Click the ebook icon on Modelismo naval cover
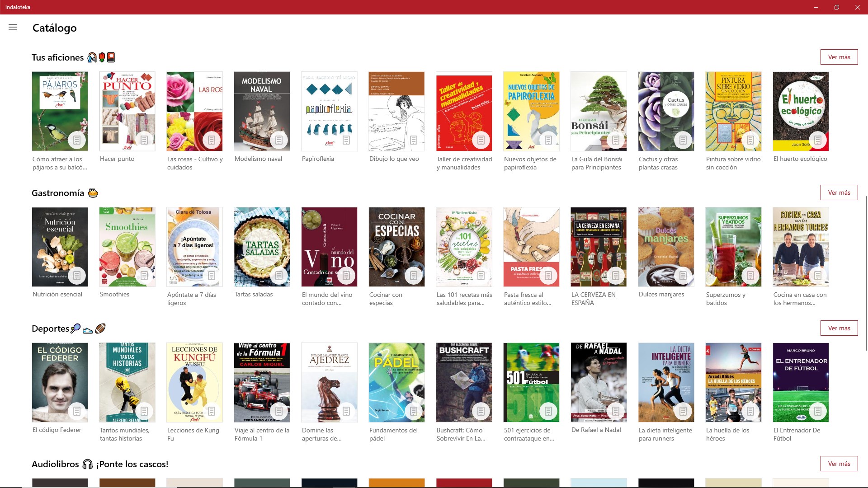 pyautogui.click(x=279, y=140)
